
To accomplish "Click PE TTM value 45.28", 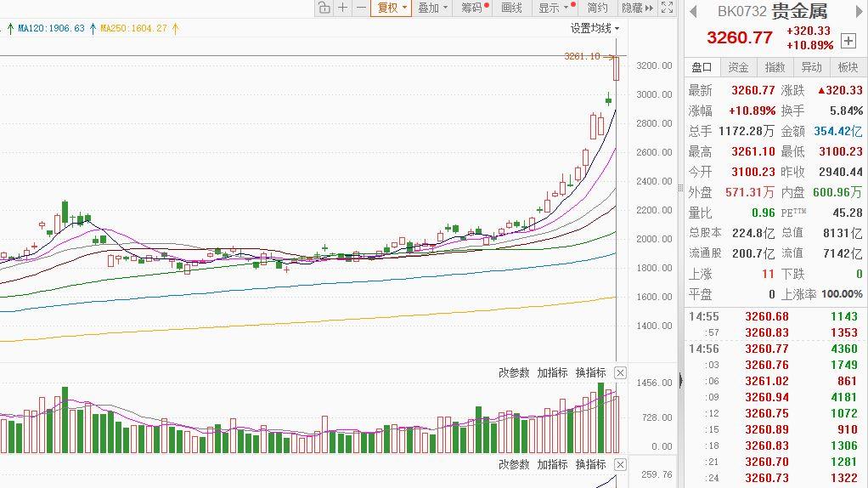I will 848,213.
